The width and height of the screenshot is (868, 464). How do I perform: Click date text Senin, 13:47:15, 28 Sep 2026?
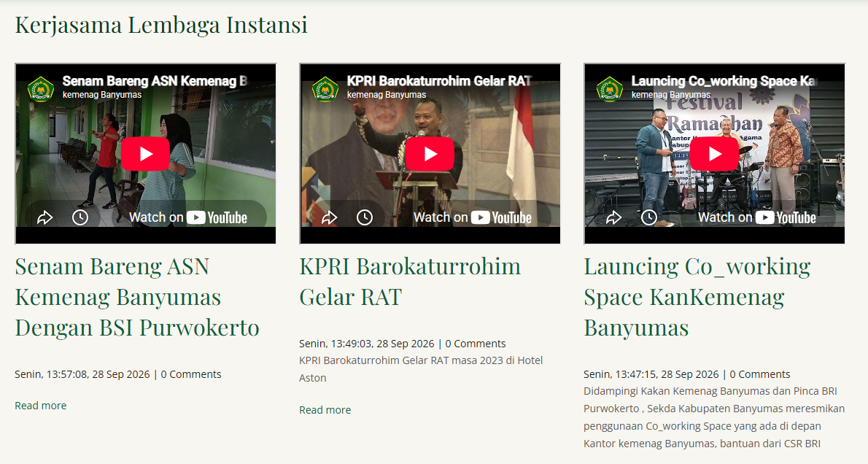pyautogui.click(x=651, y=374)
